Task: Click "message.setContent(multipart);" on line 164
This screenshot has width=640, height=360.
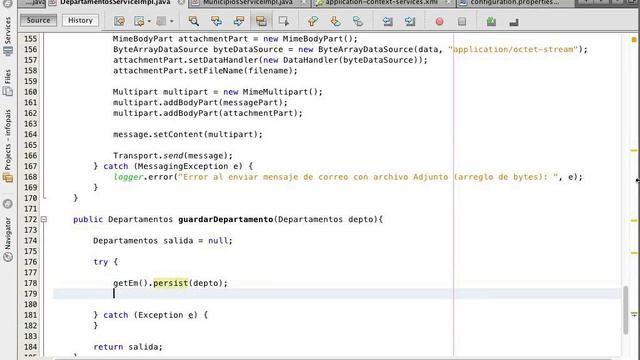Action: click(x=188, y=134)
